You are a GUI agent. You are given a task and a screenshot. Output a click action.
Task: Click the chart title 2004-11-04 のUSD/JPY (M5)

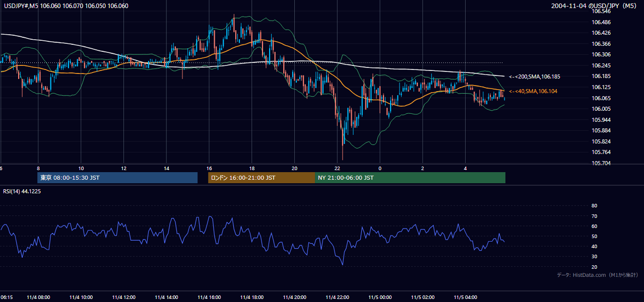595,6
